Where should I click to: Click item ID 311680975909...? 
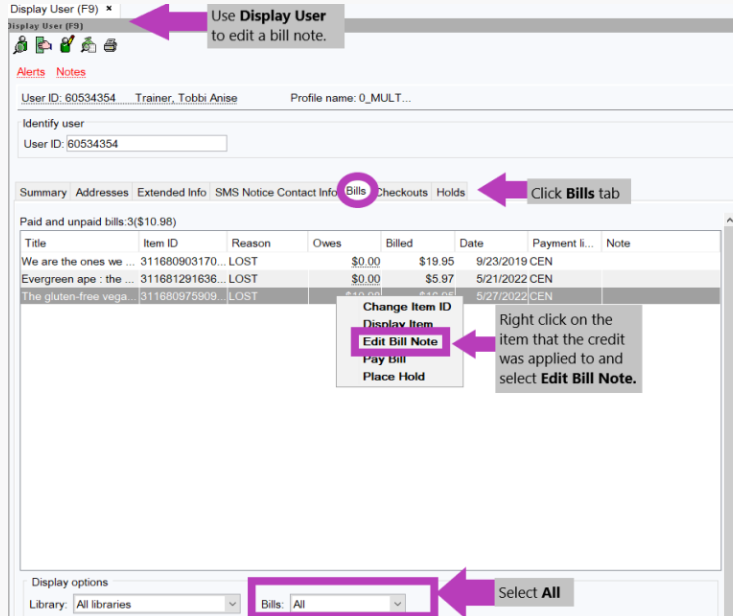coord(183,296)
